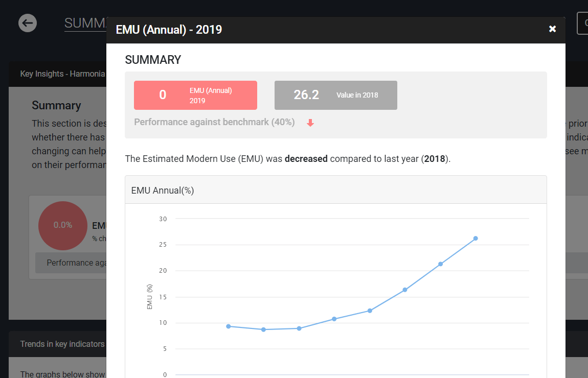Click the data point near 12 percent
The height and width of the screenshot is (378, 588).
pyautogui.click(x=370, y=311)
